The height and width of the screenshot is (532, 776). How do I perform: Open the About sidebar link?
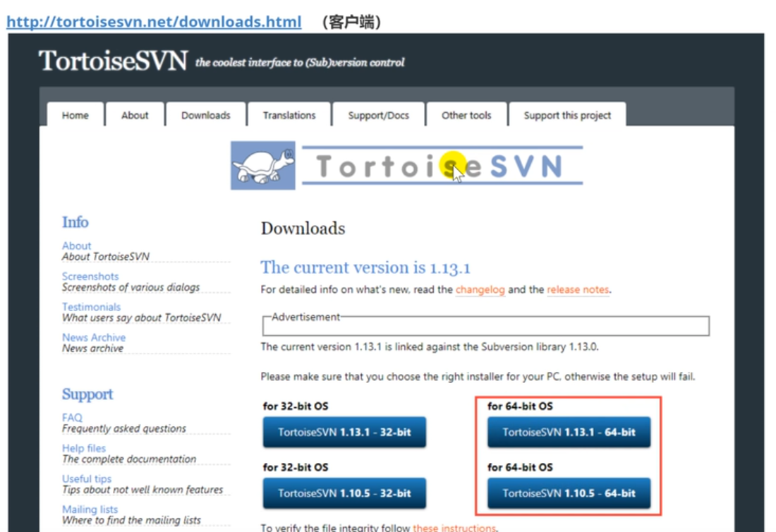(77, 246)
